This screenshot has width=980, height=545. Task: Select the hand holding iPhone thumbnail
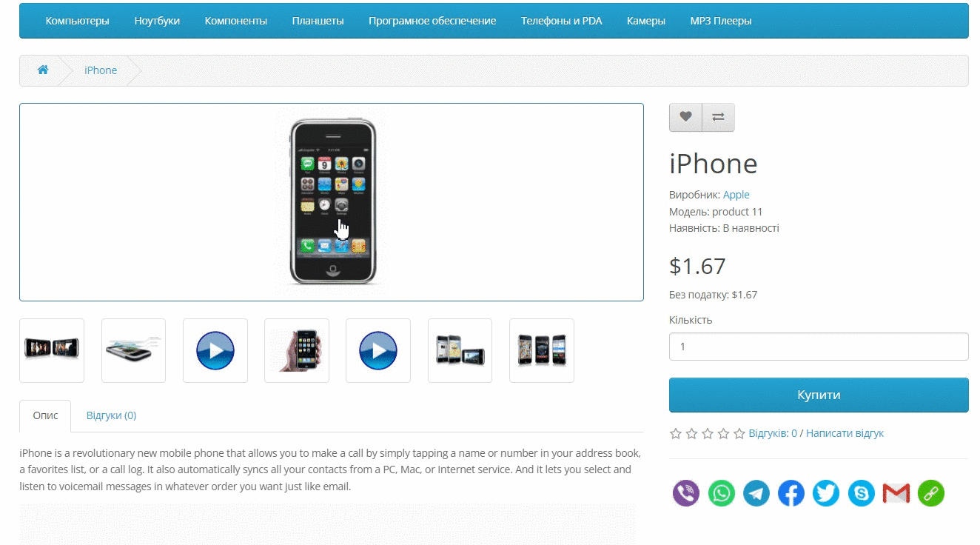(297, 350)
